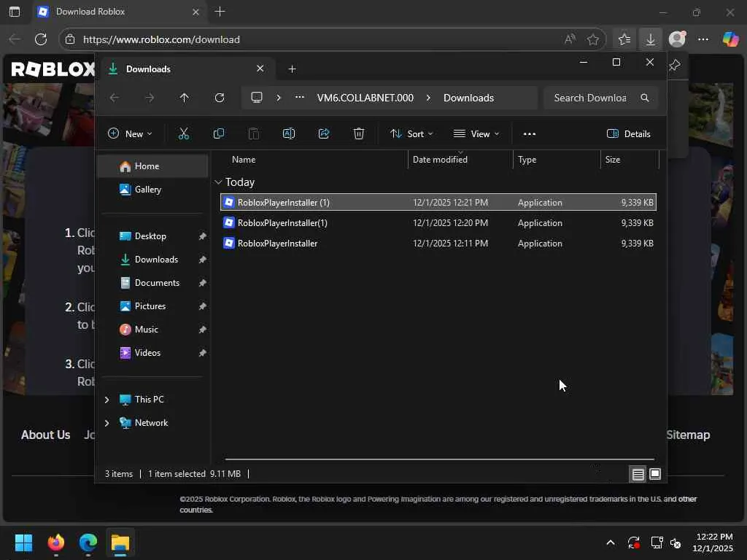747x560 pixels.
Task: Open Firefox from the taskbar
Action: point(56,542)
